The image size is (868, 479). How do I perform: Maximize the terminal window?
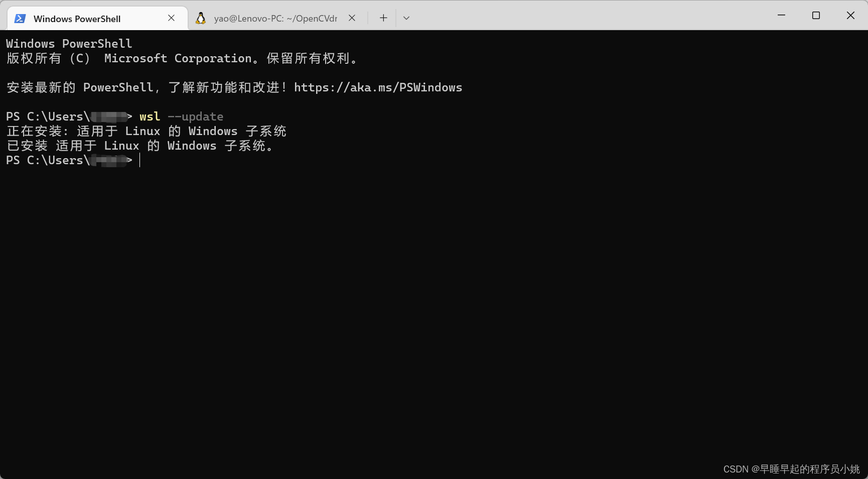(816, 15)
